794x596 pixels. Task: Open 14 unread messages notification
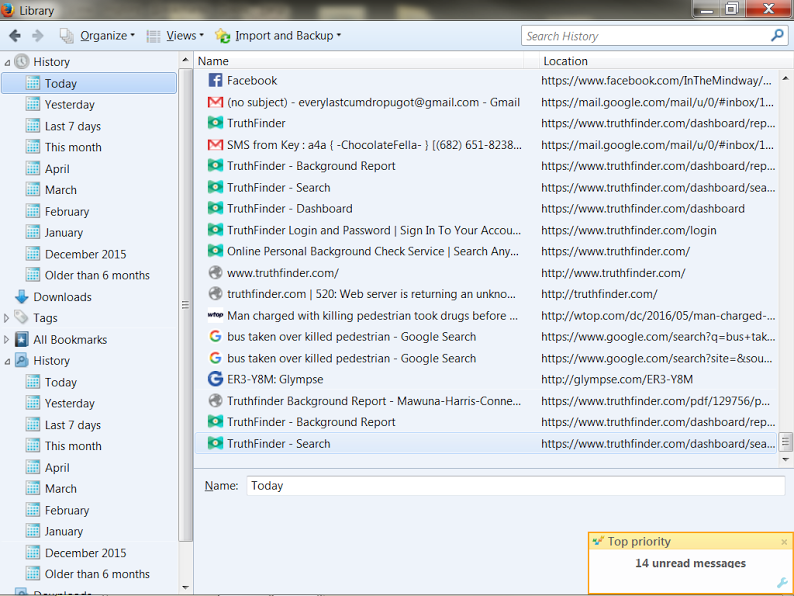click(x=690, y=563)
